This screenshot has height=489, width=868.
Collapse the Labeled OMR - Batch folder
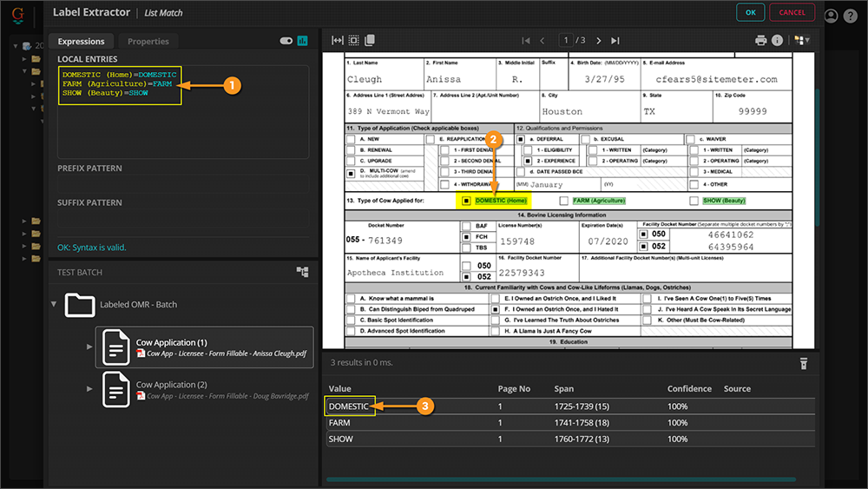pyautogui.click(x=56, y=304)
